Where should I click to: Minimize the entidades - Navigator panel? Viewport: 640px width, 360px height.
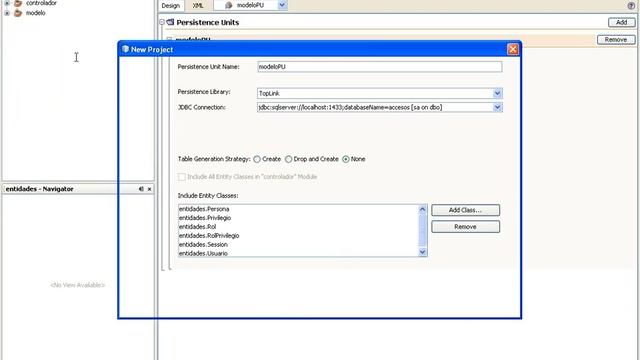[x=141, y=189]
